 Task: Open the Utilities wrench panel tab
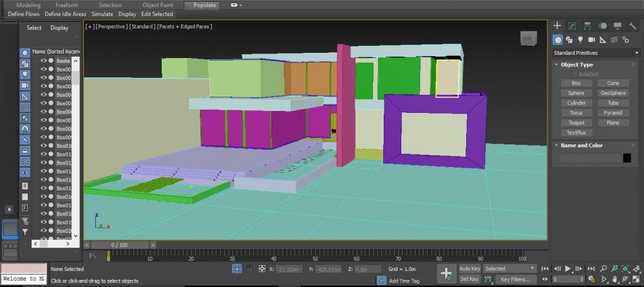[x=632, y=26]
